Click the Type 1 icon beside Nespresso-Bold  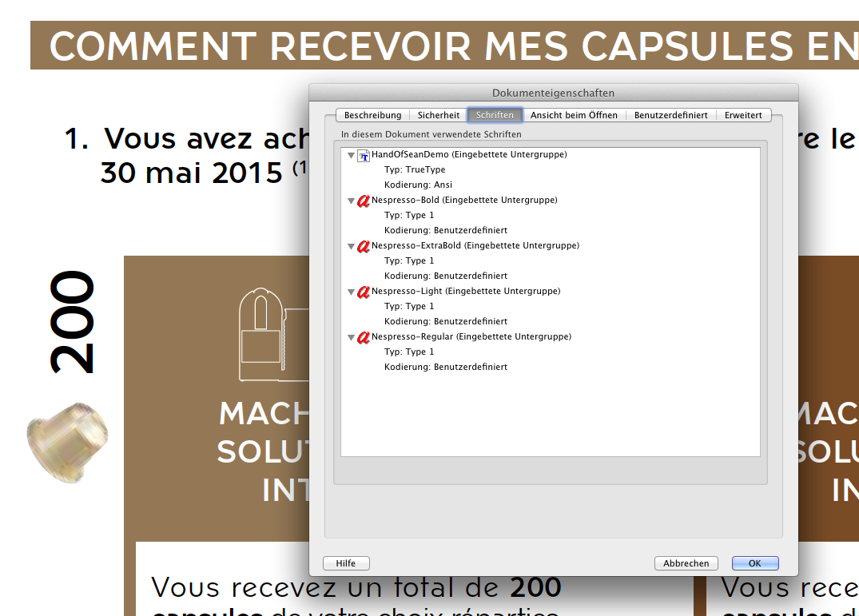coord(364,201)
